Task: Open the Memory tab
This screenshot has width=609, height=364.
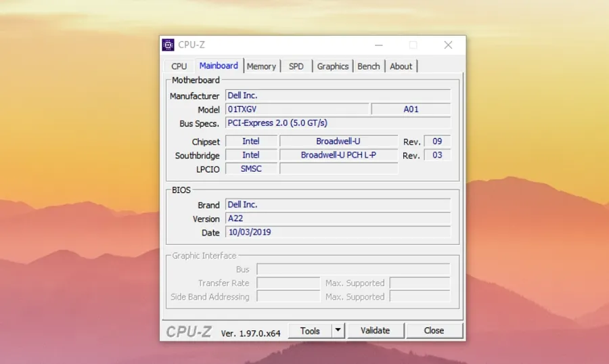Action: 261,66
